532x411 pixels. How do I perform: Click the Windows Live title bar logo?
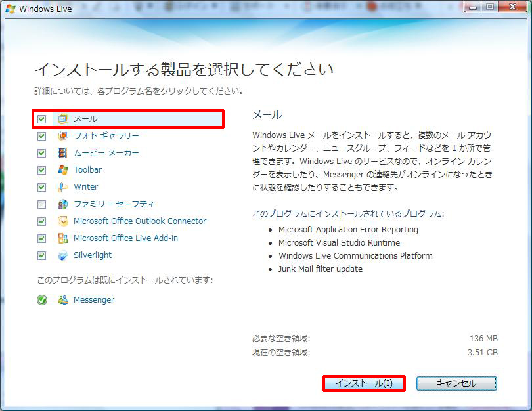[10, 9]
